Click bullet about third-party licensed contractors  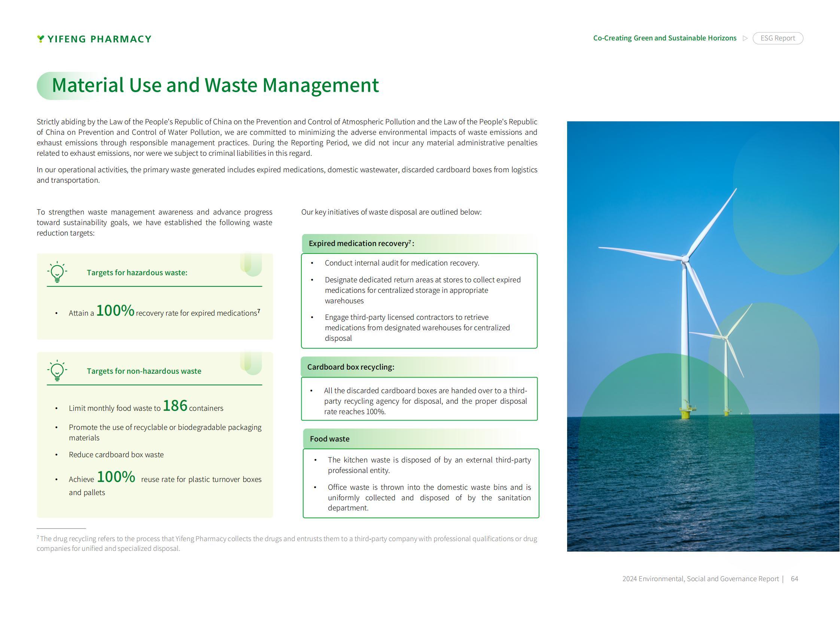(x=417, y=328)
